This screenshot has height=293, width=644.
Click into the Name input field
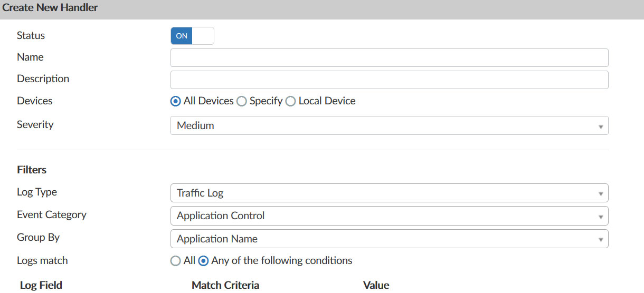pos(389,57)
